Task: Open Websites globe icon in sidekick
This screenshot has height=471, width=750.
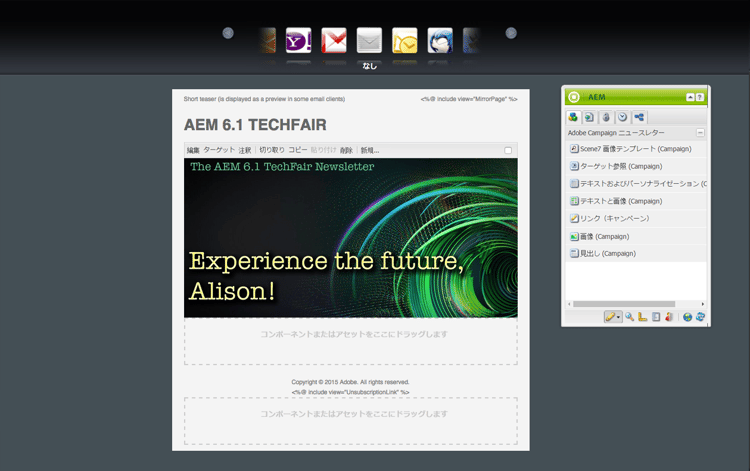Action: coord(687,317)
